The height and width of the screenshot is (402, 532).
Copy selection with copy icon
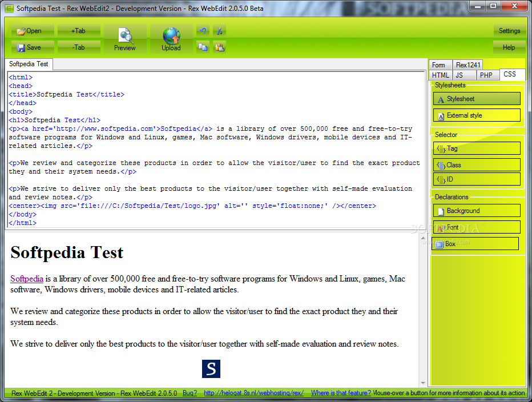click(203, 47)
